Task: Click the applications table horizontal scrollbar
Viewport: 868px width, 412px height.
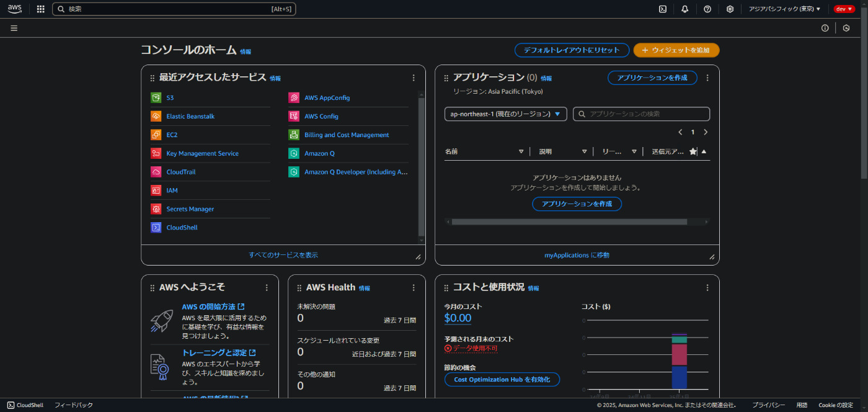Action: point(569,222)
